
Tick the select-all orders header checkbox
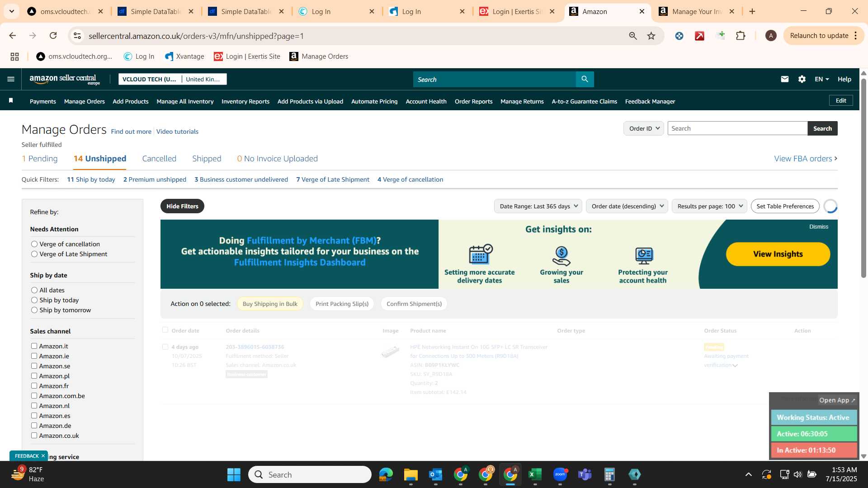(x=165, y=330)
